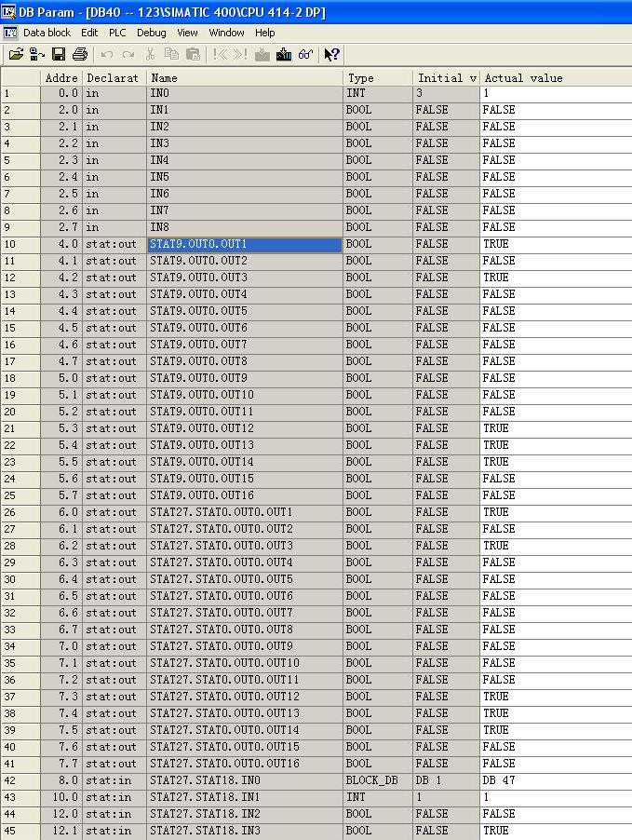632x840 pixels.
Task: Click the Cut scissors icon
Action: [x=151, y=54]
